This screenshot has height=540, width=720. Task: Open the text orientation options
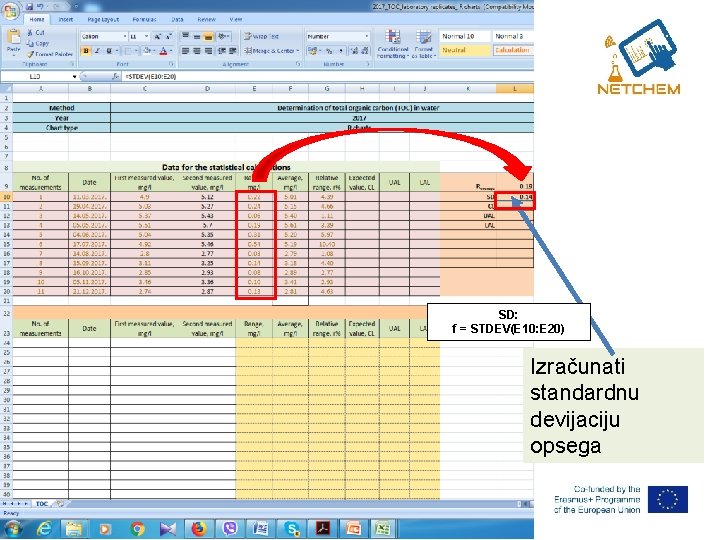224,36
